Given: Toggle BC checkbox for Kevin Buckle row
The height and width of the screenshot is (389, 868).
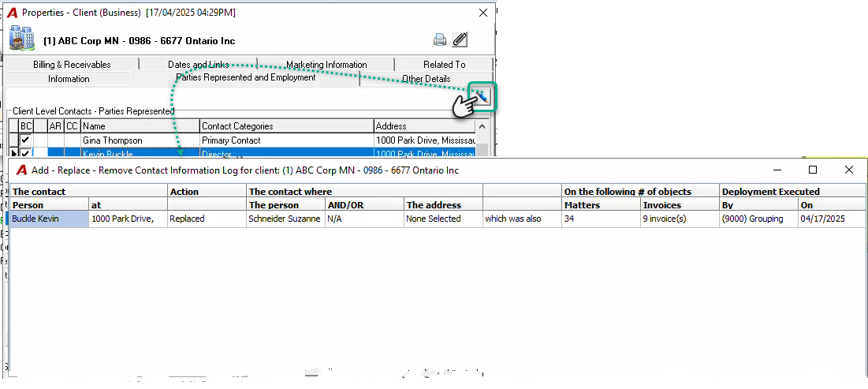Looking at the screenshot, I should pyautogui.click(x=25, y=152).
